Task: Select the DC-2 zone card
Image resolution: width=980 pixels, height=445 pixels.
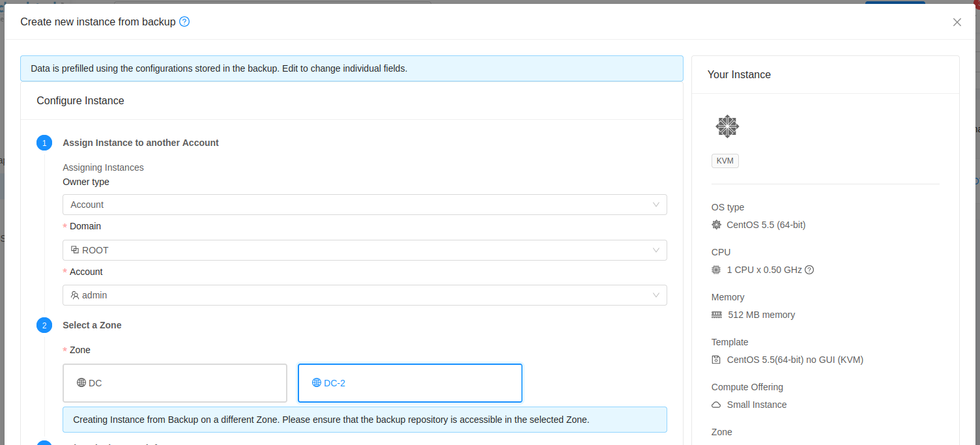Action: (409, 382)
